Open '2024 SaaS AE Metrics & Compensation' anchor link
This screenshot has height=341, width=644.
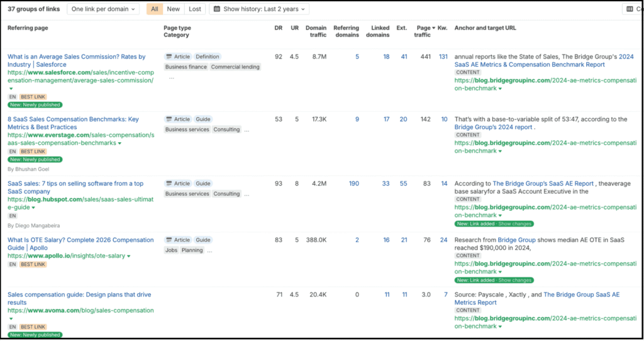point(544,61)
